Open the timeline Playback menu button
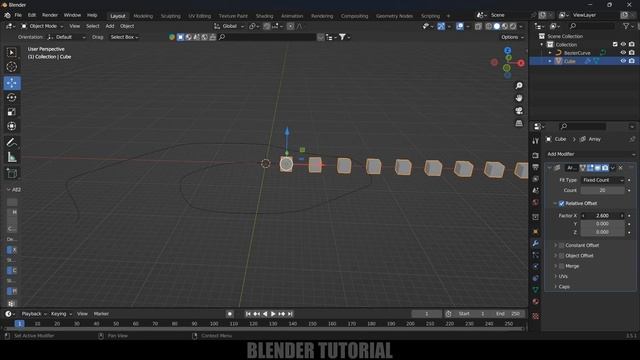The height and width of the screenshot is (360, 640). click(x=34, y=314)
